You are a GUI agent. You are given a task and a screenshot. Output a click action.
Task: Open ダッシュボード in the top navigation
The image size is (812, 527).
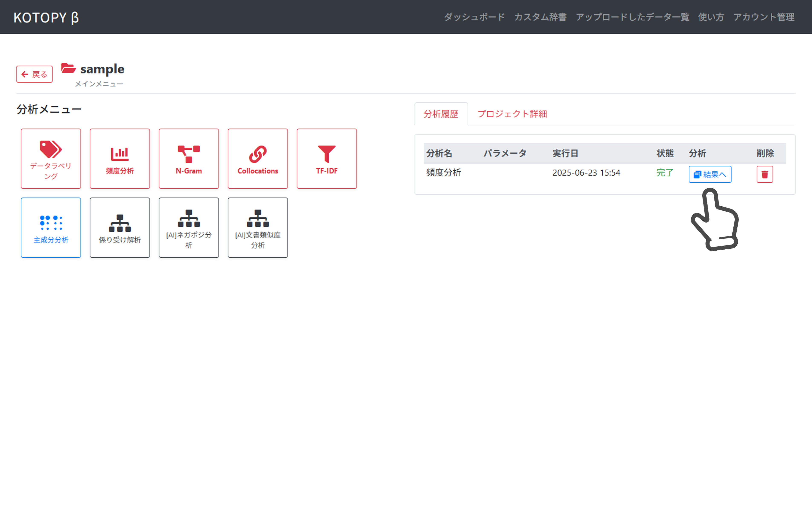(474, 17)
